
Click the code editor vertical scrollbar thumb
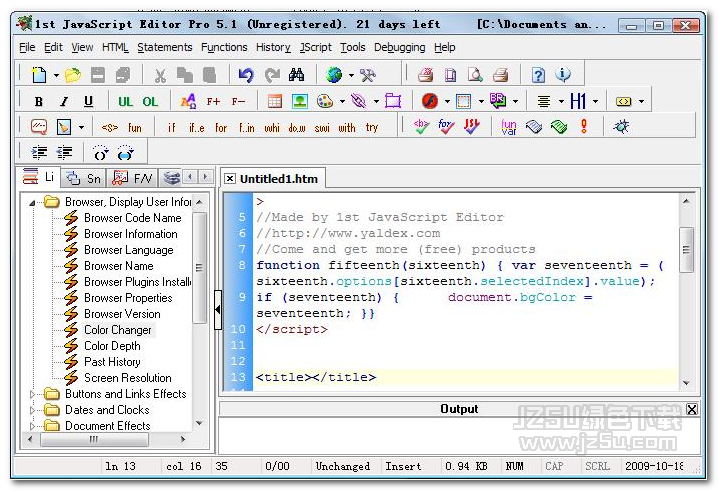[686, 250]
